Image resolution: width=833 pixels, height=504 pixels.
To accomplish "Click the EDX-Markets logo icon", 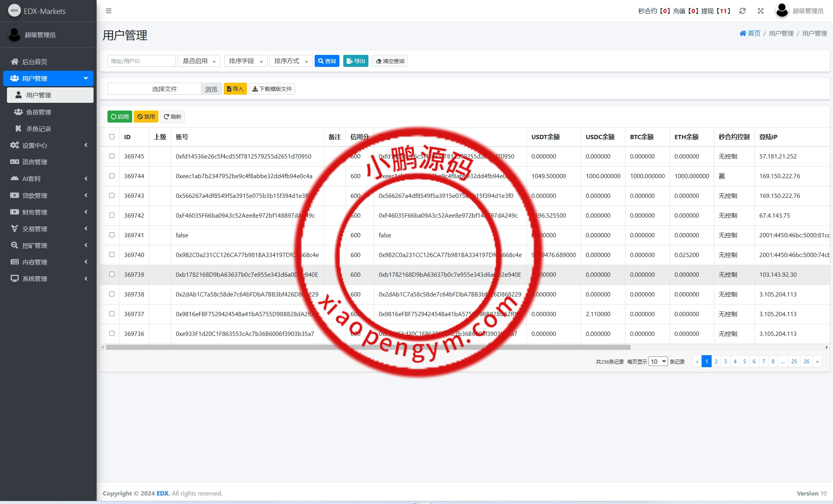I will 15,11.
